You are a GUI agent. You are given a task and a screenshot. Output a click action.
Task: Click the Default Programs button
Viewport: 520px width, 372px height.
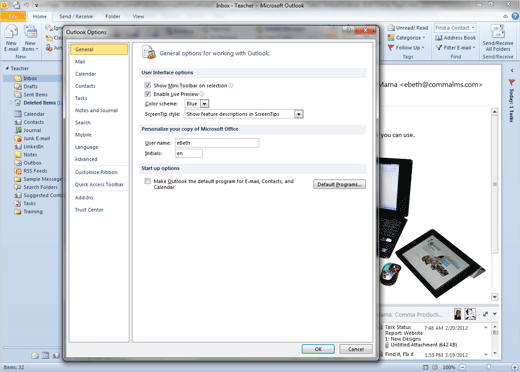339,184
